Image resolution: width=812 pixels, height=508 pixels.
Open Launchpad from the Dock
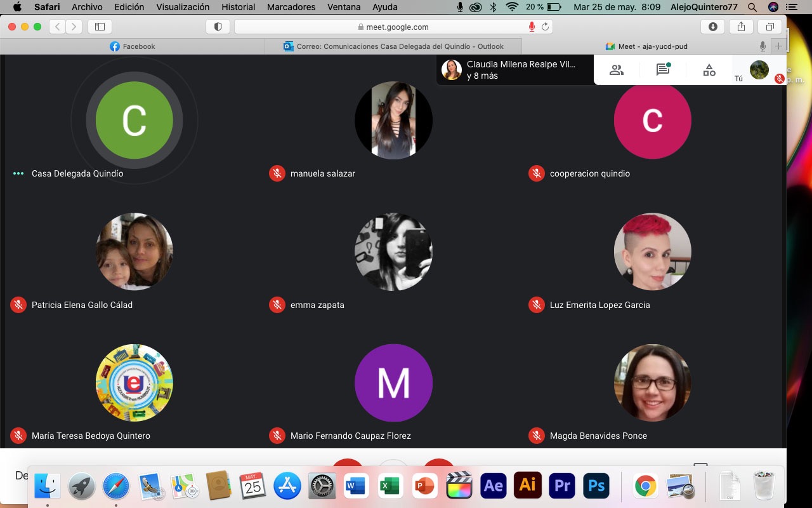(81, 486)
